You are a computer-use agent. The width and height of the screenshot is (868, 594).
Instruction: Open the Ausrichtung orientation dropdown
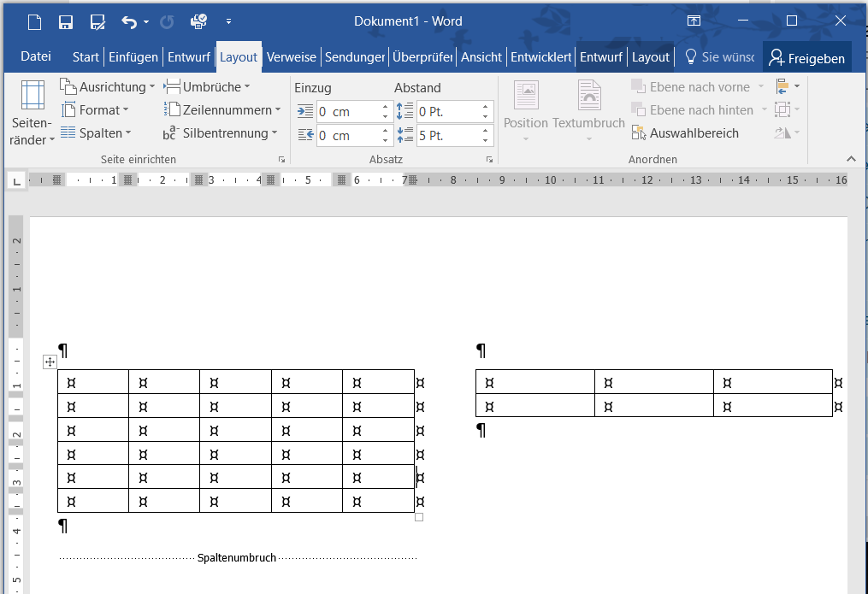pos(108,87)
